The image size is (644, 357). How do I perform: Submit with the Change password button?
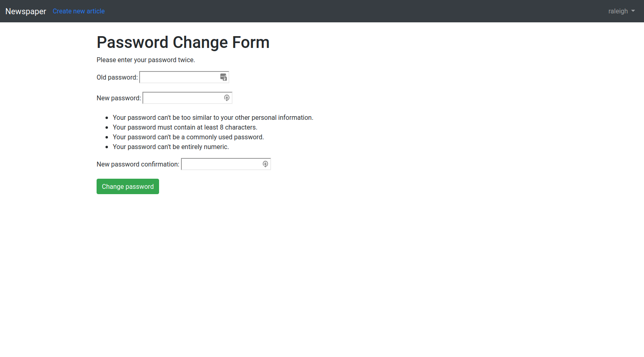tap(128, 186)
